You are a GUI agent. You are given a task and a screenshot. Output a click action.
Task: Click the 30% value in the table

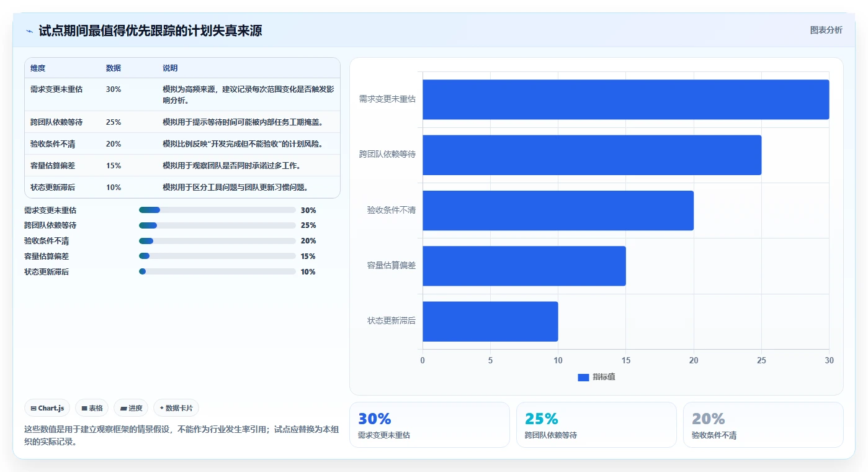point(114,89)
